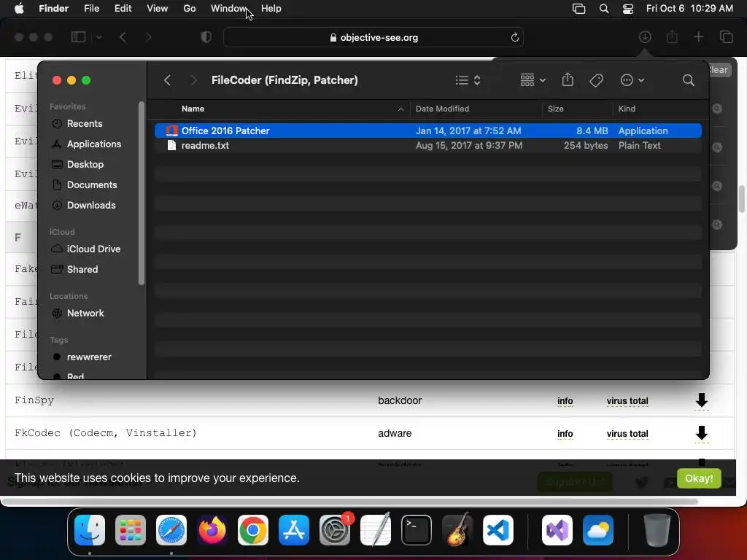Download FinSpy sample arrow
This screenshot has height=560, width=747.
pos(701,400)
